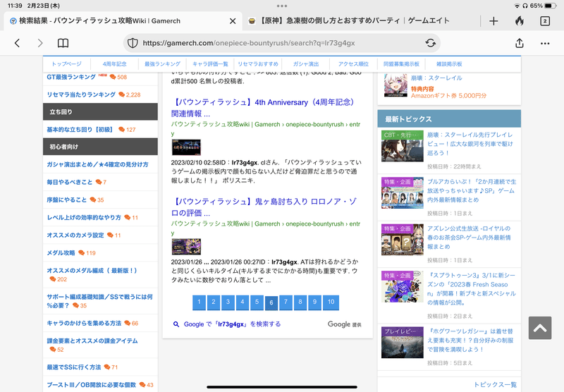Tap the scroll-to-top arrow button

pyautogui.click(x=540, y=328)
